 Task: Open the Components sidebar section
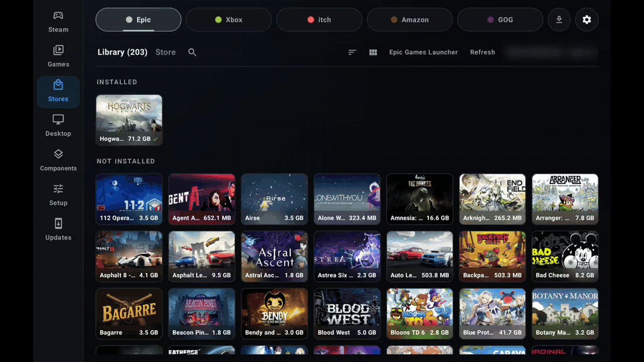pos(58,161)
